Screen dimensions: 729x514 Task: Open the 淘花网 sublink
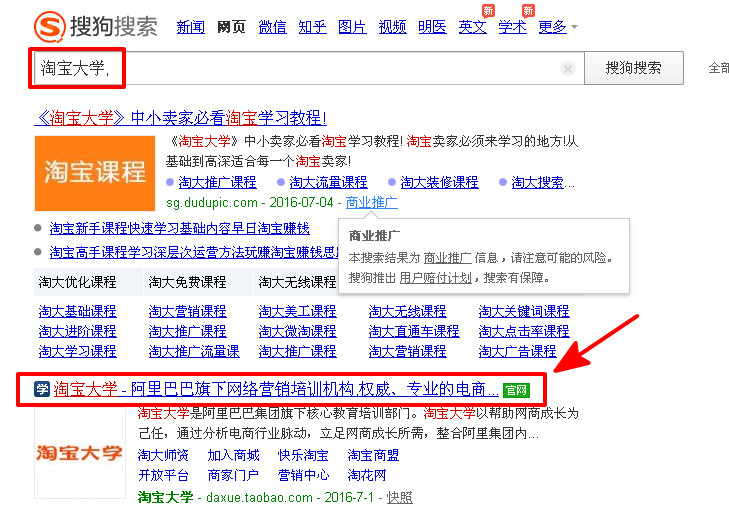367,475
